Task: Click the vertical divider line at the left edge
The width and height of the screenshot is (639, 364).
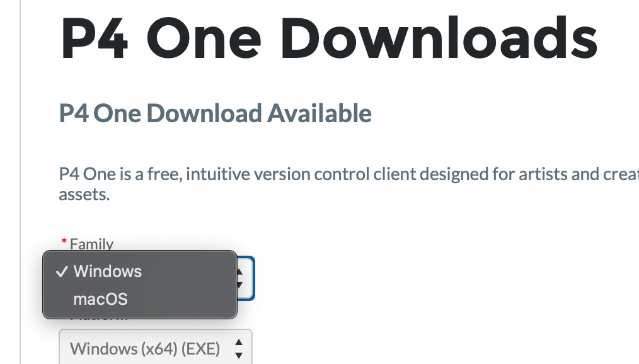Action: point(20,182)
